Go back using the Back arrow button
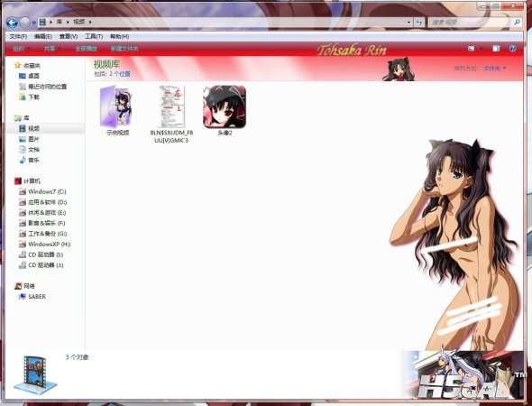532x406 pixels. [12, 23]
